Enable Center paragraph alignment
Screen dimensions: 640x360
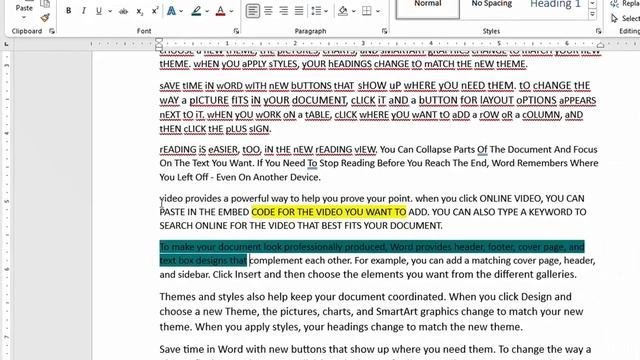(x=268, y=11)
